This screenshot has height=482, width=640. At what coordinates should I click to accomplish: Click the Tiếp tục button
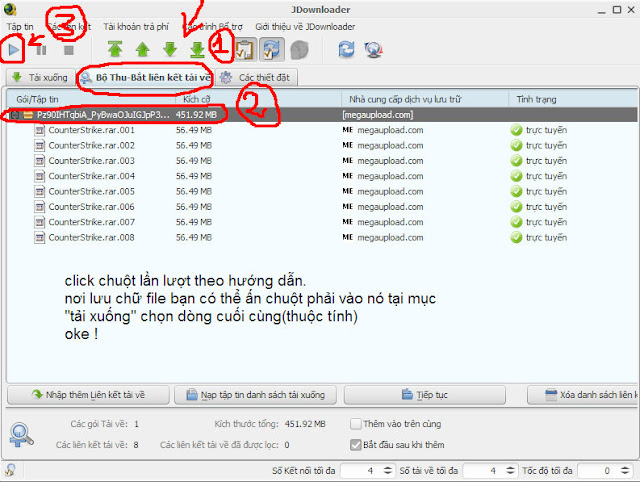coord(425,395)
